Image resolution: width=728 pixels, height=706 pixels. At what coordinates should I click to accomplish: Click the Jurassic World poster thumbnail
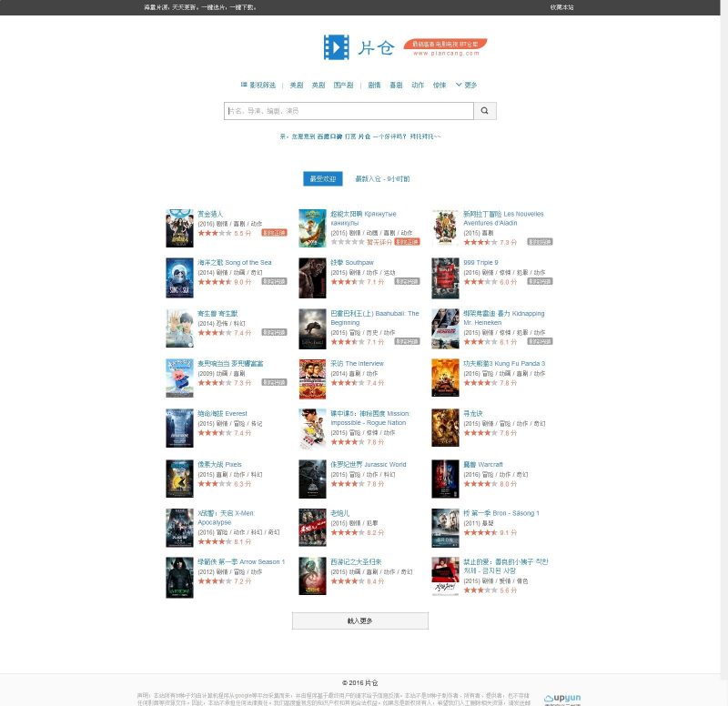[312, 479]
